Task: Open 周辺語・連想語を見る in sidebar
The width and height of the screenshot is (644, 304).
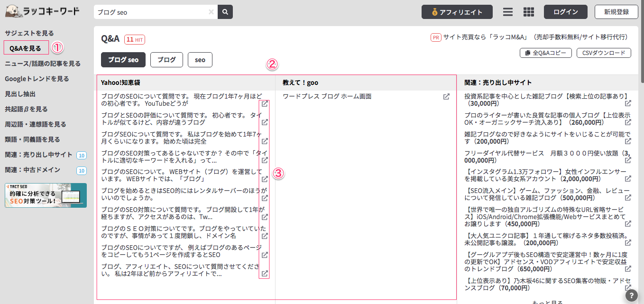Action: coord(36,124)
